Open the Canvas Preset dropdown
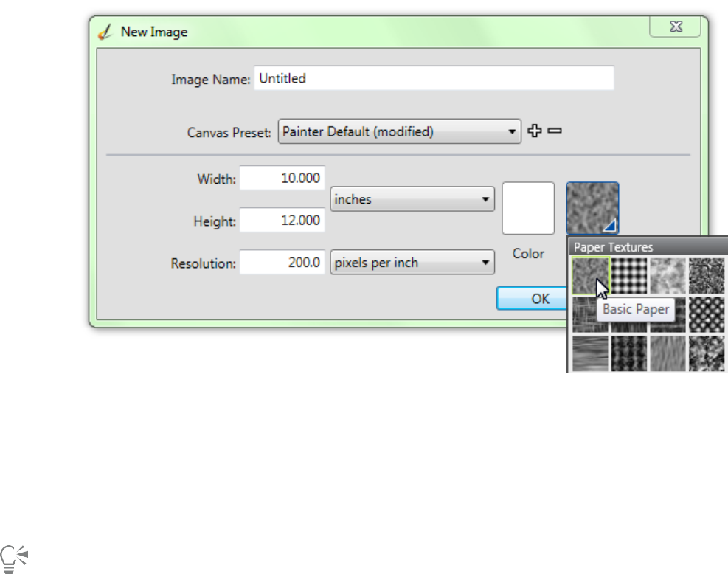The height and width of the screenshot is (574, 728). 399,131
